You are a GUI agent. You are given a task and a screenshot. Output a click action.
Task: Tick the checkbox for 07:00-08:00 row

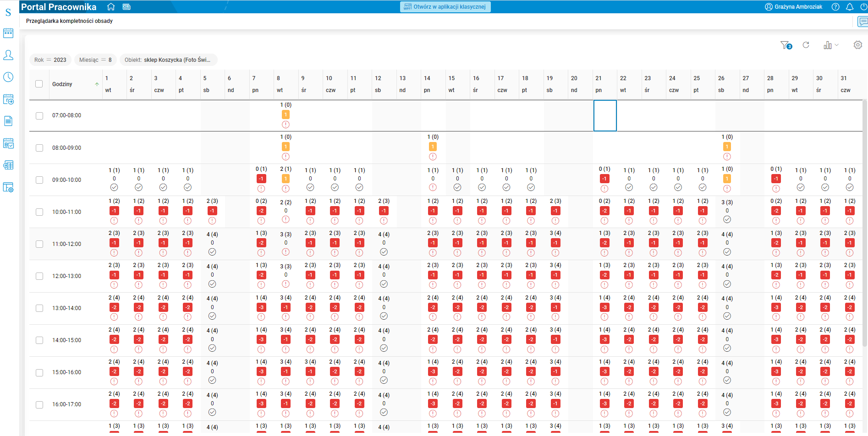click(x=39, y=116)
